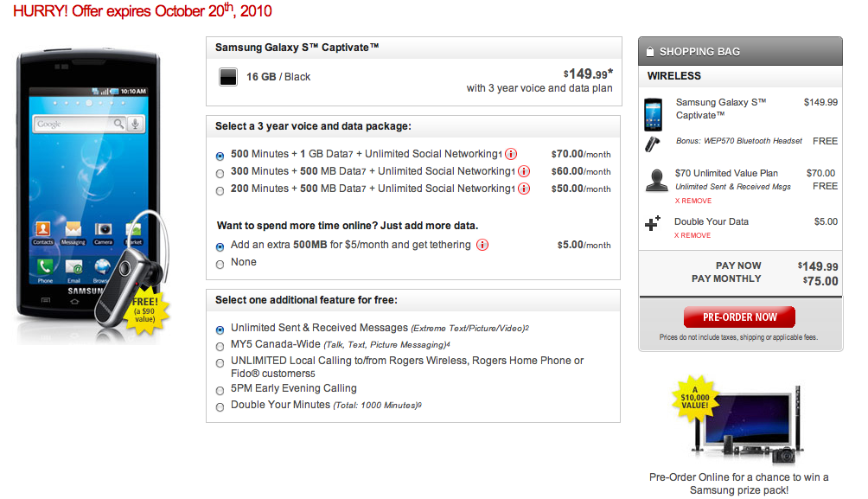
Task: Click the plus icon beside Double Your Data
Action: 654,223
